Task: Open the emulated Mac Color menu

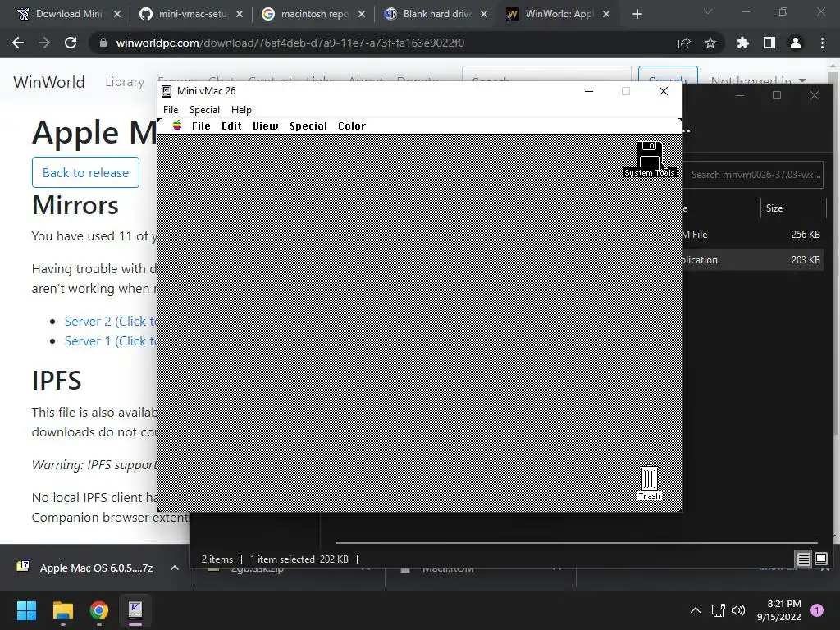Action: pyautogui.click(x=351, y=126)
